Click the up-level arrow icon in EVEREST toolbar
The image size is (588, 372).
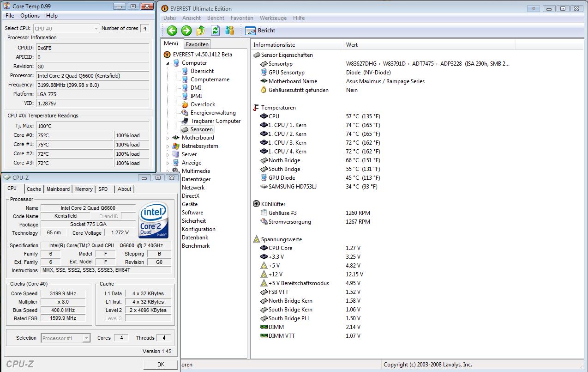point(201,30)
